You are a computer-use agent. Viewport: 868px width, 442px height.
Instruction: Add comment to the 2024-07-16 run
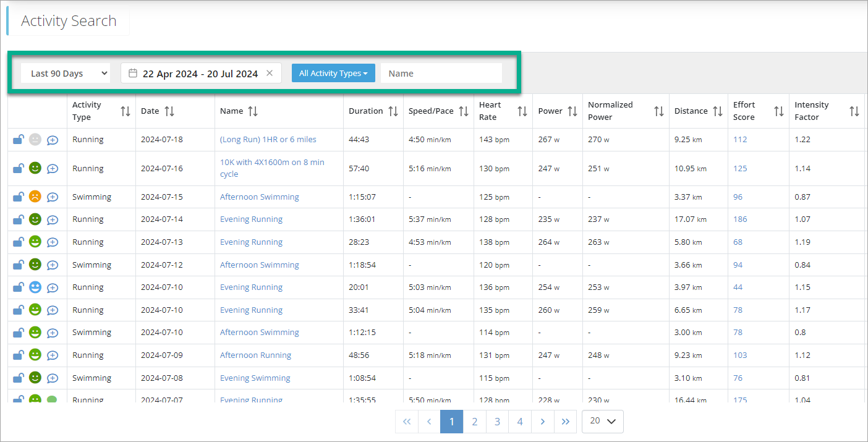[x=53, y=169]
